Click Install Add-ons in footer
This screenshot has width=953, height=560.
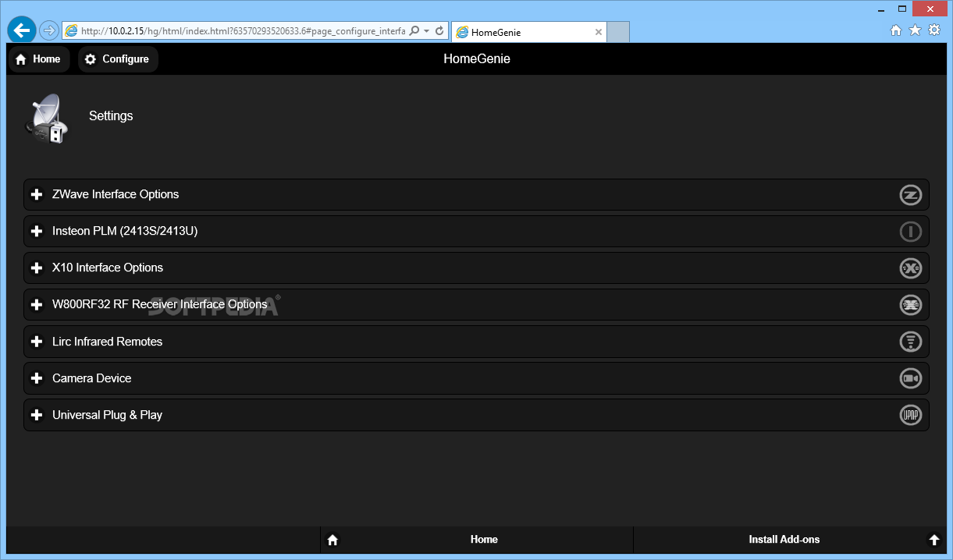pos(784,540)
